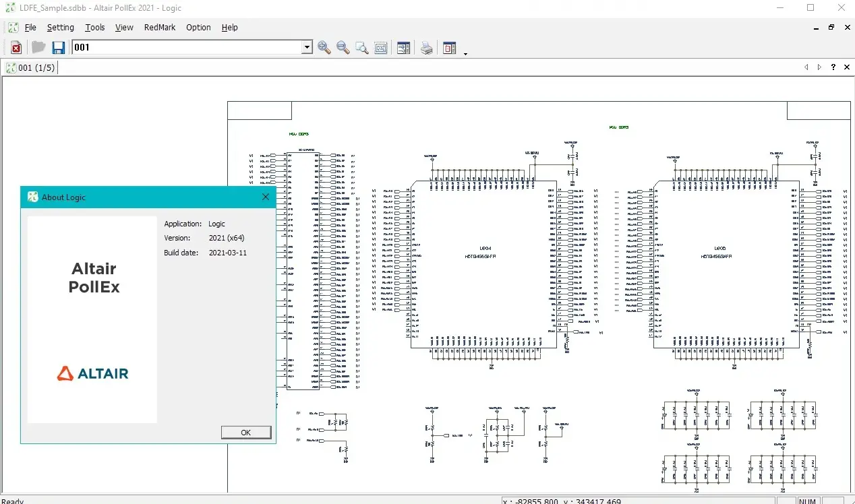
Task: Open the RedMark menu
Action: tap(160, 28)
